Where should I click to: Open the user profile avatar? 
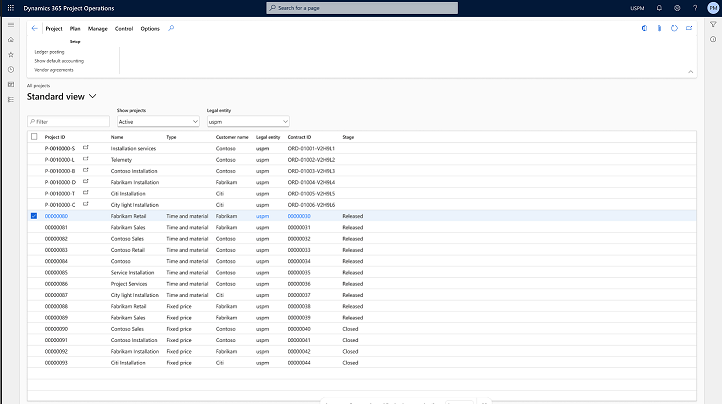(x=713, y=8)
